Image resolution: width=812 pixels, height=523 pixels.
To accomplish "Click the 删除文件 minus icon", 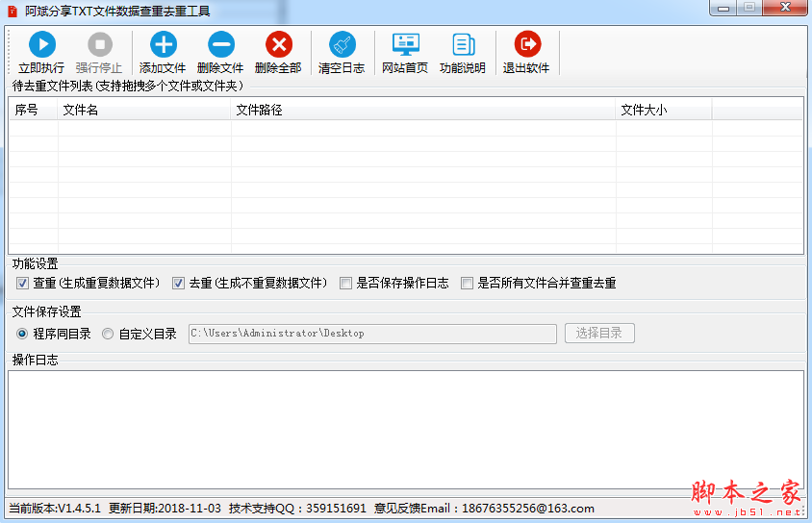I will (x=221, y=44).
